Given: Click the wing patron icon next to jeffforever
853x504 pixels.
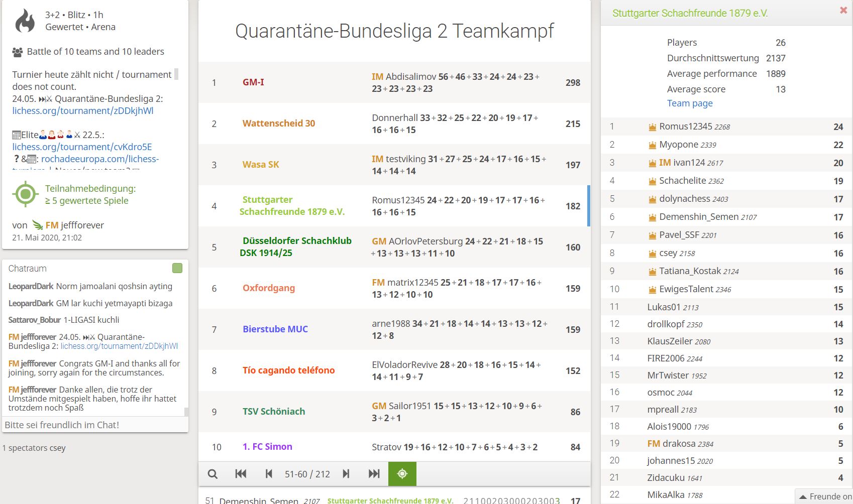Looking at the screenshot, I should [38, 225].
